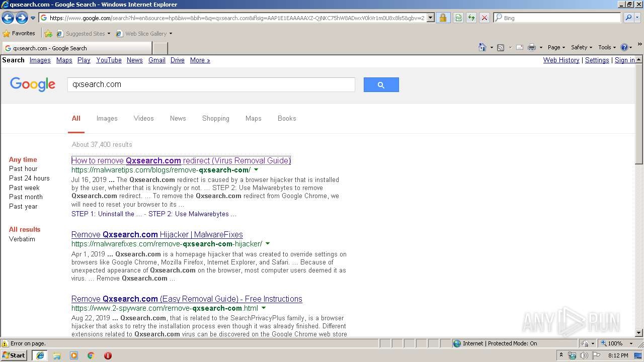This screenshot has height=362, width=644.
Task: Select Verbatim results option
Action: tap(22, 239)
